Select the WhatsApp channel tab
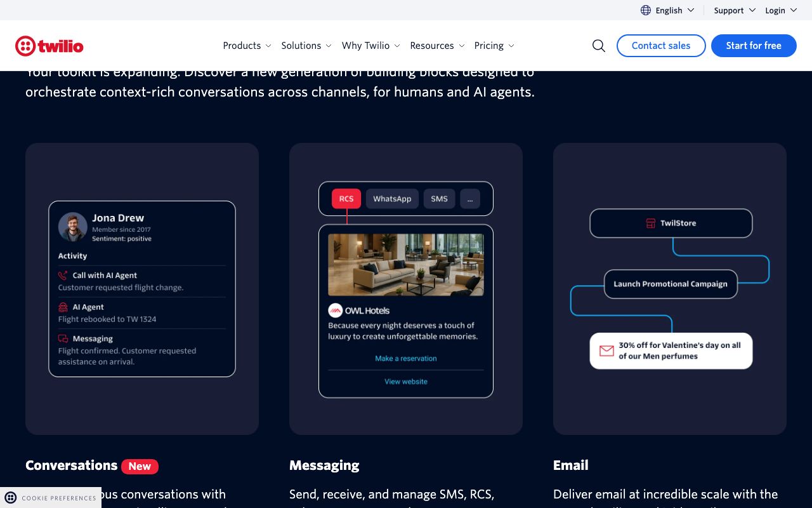This screenshot has height=508, width=812. (392, 199)
